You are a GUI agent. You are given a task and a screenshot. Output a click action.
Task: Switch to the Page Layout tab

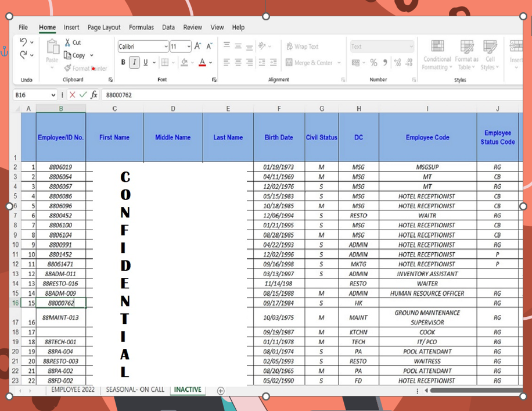pyautogui.click(x=104, y=27)
